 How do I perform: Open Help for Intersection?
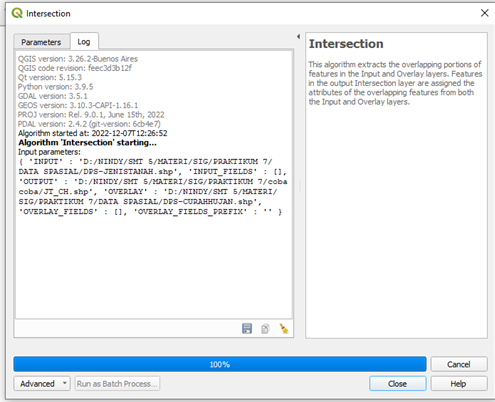(459, 384)
